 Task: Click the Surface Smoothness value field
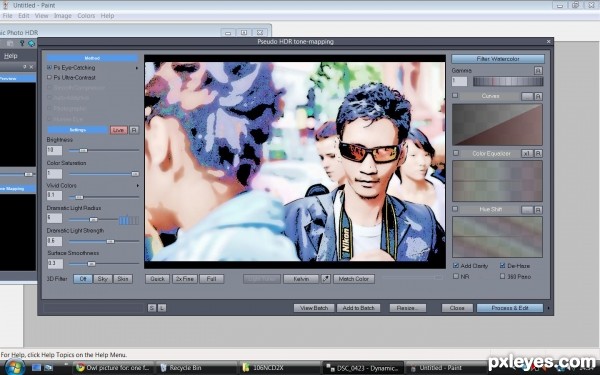[x=55, y=264]
